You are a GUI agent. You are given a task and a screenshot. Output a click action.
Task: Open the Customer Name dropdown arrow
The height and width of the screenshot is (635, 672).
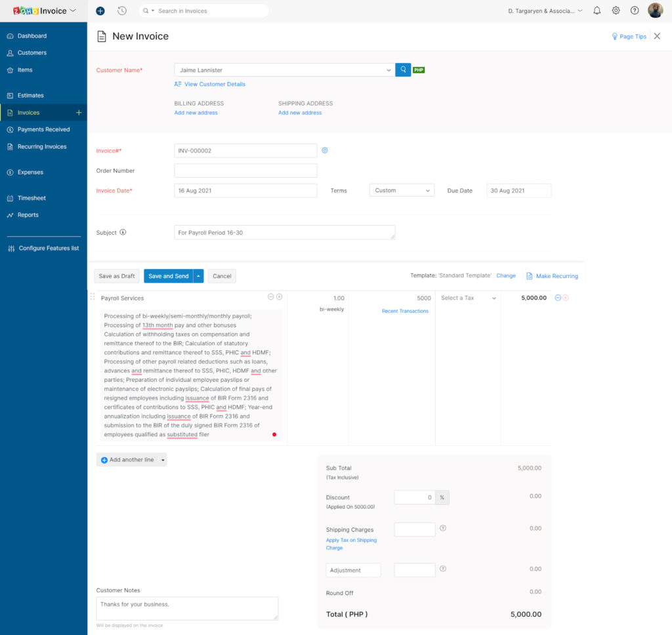[x=388, y=69]
